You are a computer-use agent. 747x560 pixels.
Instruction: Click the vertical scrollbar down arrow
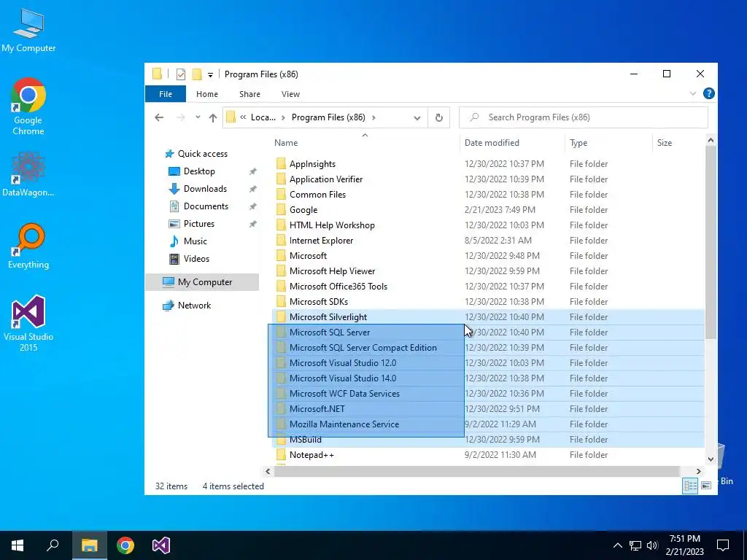click(x=711, y=459)
